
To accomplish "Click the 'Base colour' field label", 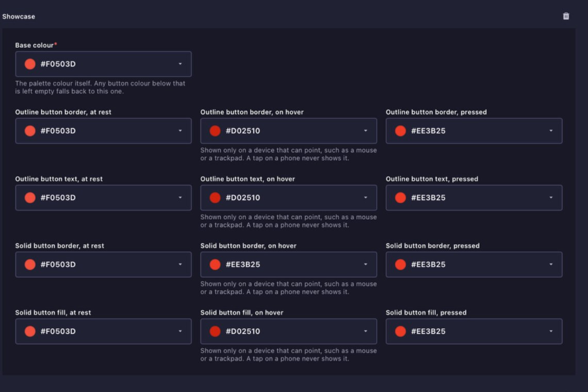I will click(x=35, y=45).
